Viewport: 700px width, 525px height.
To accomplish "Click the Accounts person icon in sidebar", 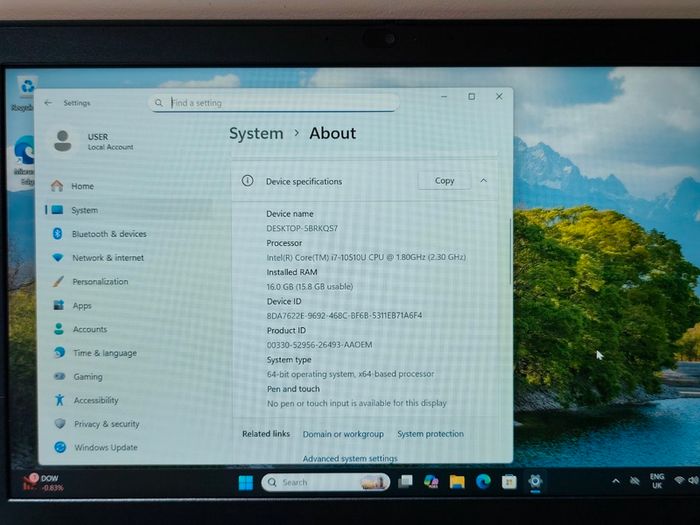I will tap(58, 329).
